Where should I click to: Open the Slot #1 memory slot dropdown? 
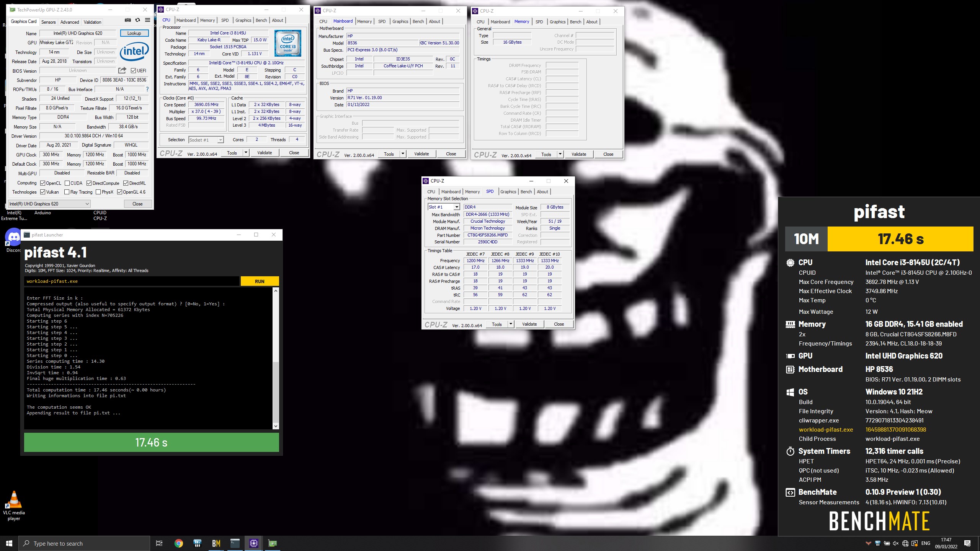click(x=444, y=207)
